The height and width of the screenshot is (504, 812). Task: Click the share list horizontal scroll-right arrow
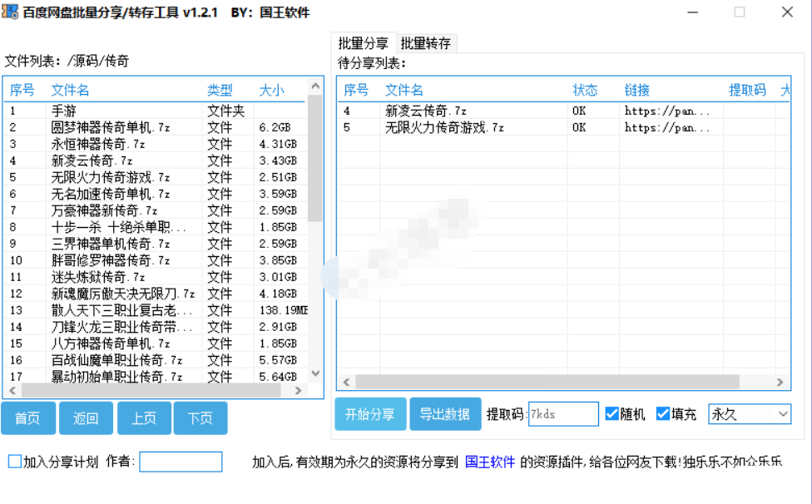(780, 383)
